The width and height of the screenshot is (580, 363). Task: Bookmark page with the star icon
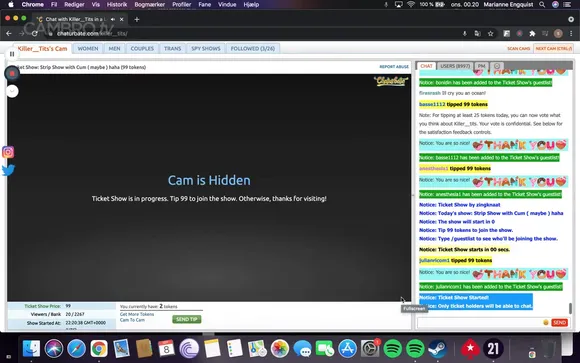490,34
